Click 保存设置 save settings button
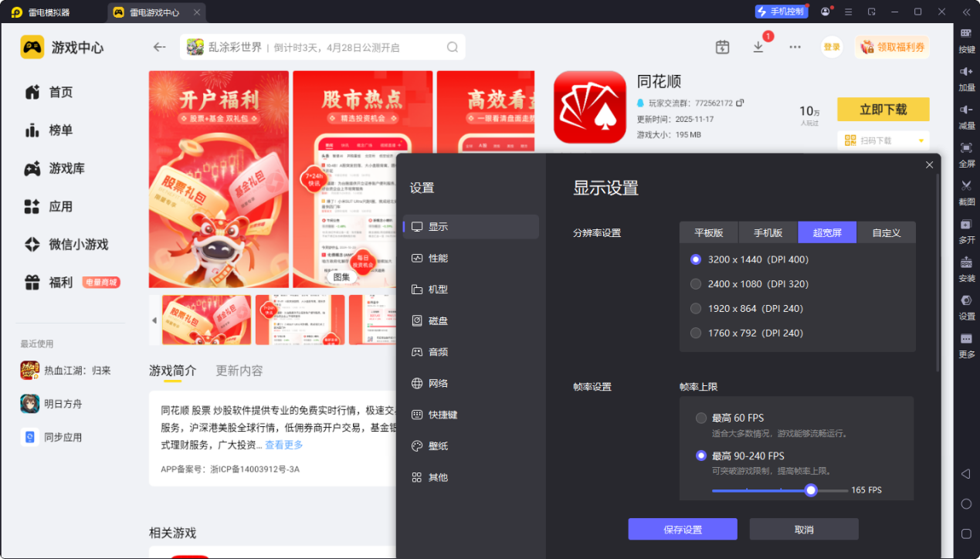The height and width of the screenshot is (559, 980). [x=683, y=530]
